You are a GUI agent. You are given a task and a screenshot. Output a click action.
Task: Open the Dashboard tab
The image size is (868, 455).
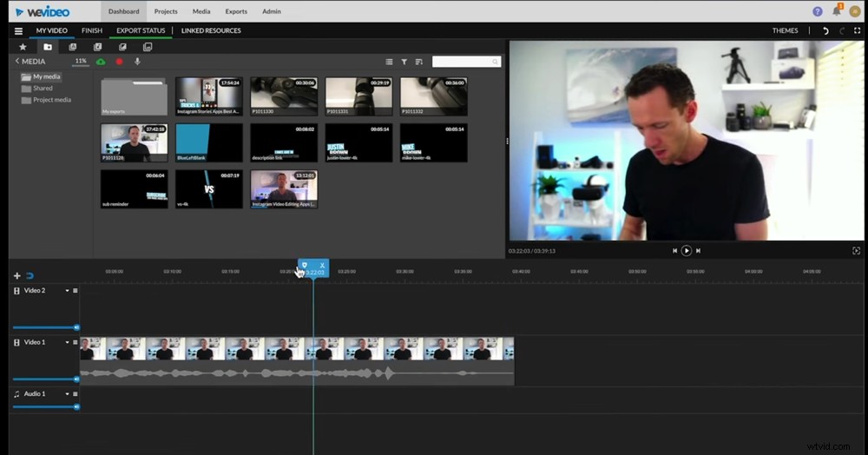tap(123, 11)
